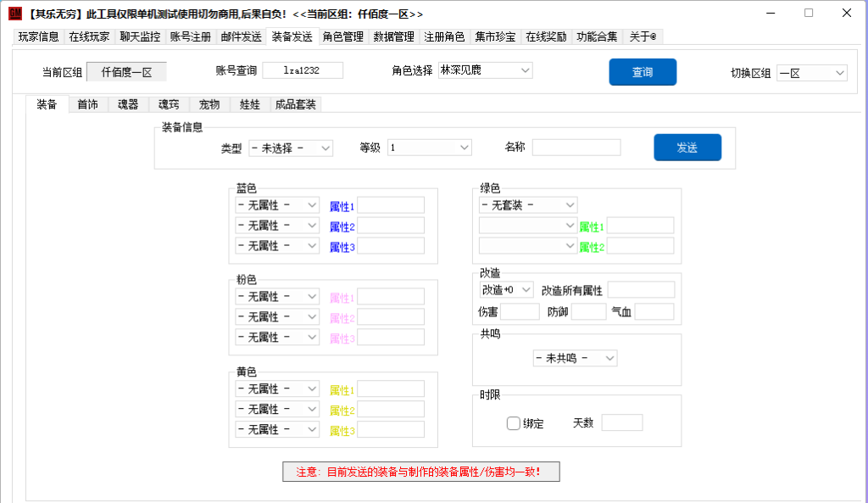Expand the 等级 dropdown
This screenshot has height=503, width=868.
(429, 148)
